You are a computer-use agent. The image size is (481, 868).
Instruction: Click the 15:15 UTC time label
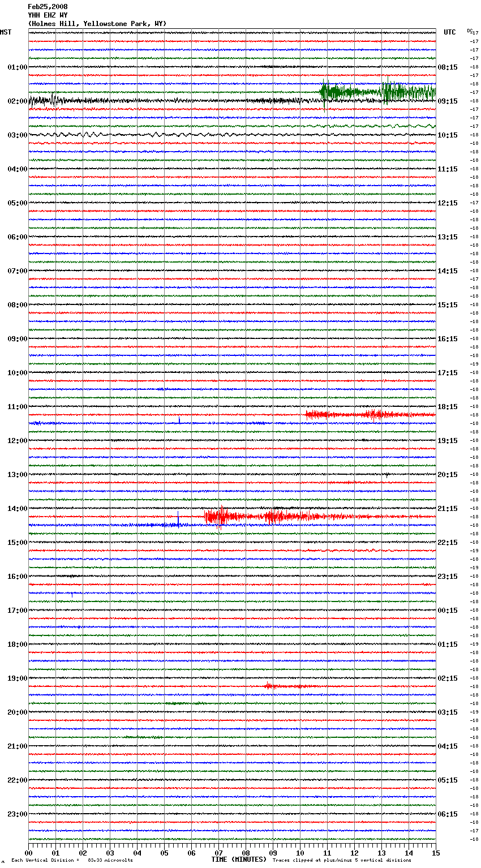pos(448,305)
